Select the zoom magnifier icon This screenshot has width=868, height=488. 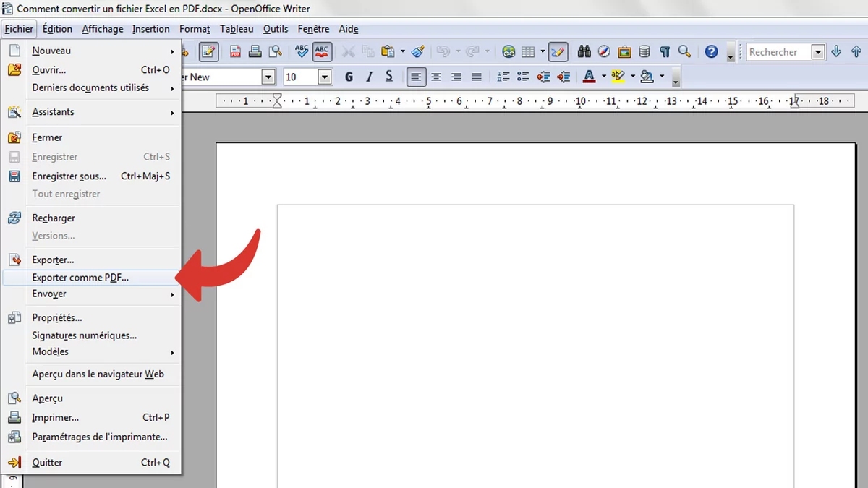click(684, 52)
